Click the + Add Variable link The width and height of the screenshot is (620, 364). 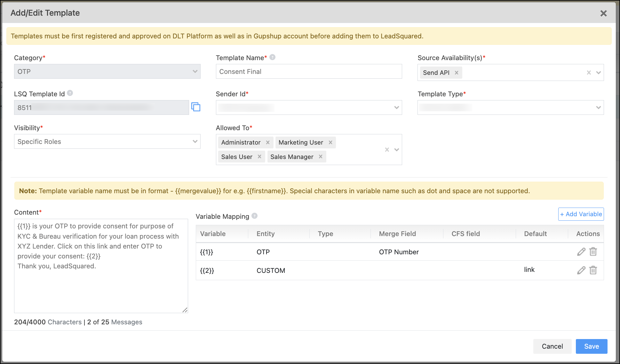[x=581, y=214]
